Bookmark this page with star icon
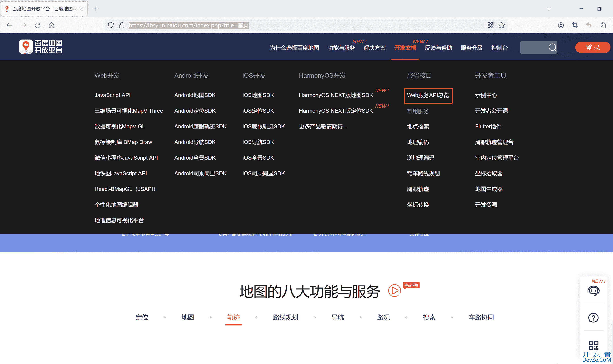 (x=502, y=25)
